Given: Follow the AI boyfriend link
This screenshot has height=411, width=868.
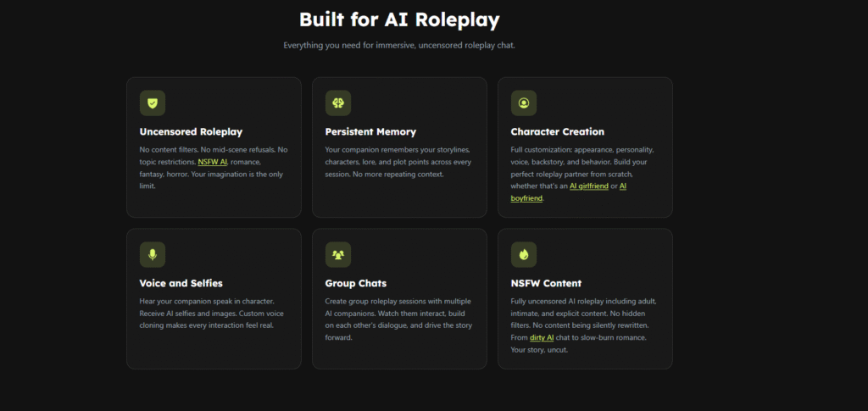Looking at the screenshot, I should (x=568, y=192).
